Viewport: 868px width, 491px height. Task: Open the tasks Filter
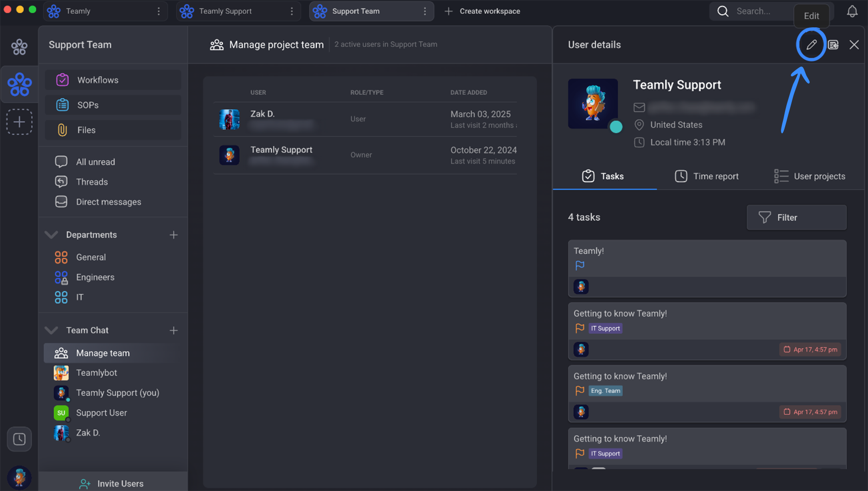click(x=796, y=217)
